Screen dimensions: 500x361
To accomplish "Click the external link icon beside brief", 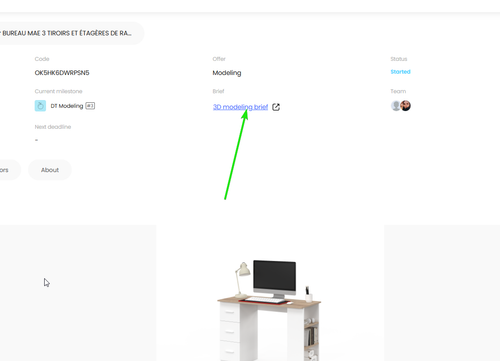I will pyautogui.click(x=276, y=107).
